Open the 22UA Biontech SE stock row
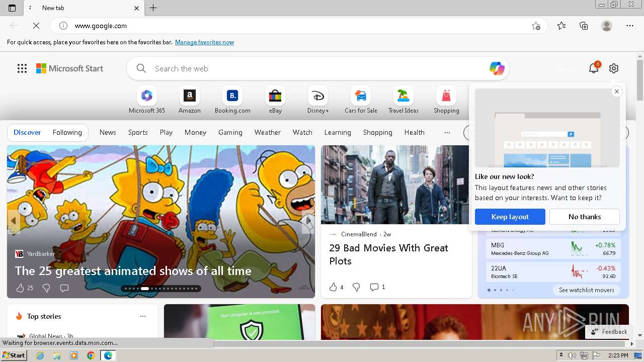Viewport: 644px width, 362px height. coord(553,272)
